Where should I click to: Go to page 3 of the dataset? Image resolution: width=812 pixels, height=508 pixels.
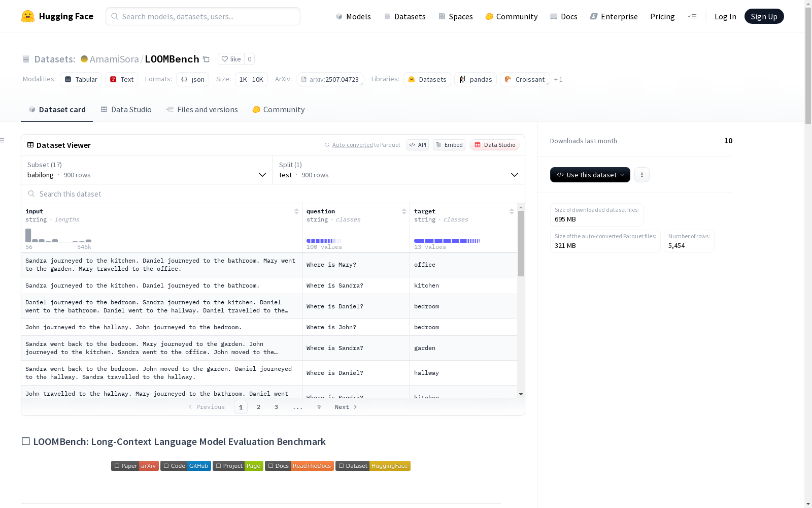click(277, 407)
